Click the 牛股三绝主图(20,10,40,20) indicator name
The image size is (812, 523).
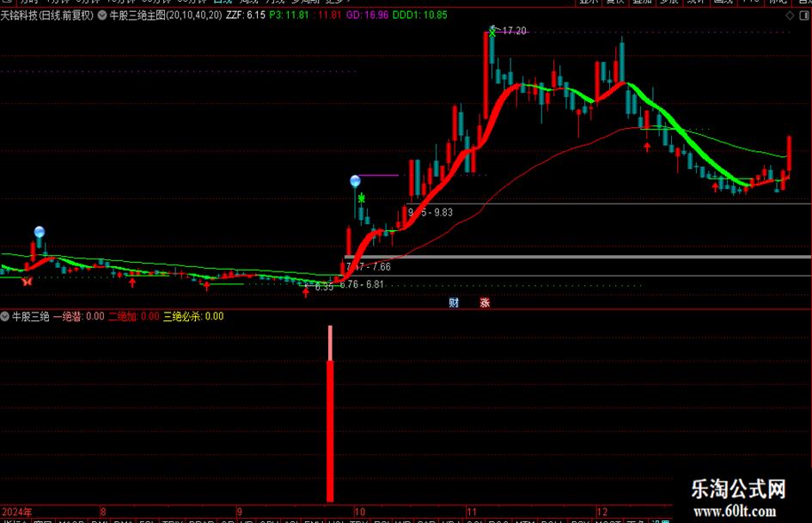pos(166,15)
